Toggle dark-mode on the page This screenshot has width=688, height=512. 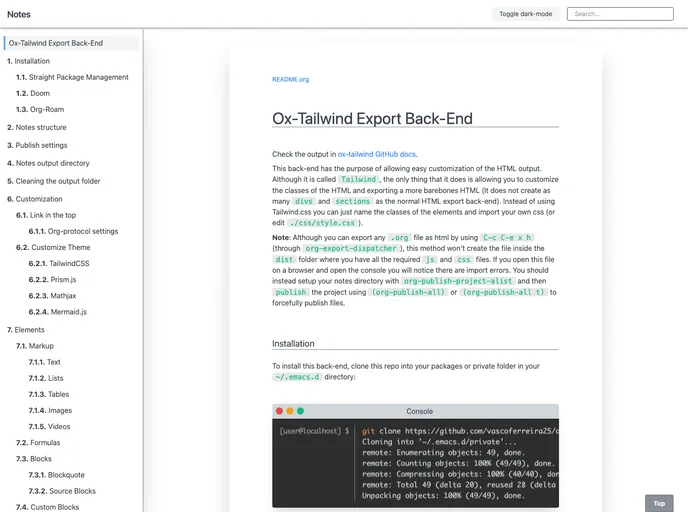[x=525, y=14]
